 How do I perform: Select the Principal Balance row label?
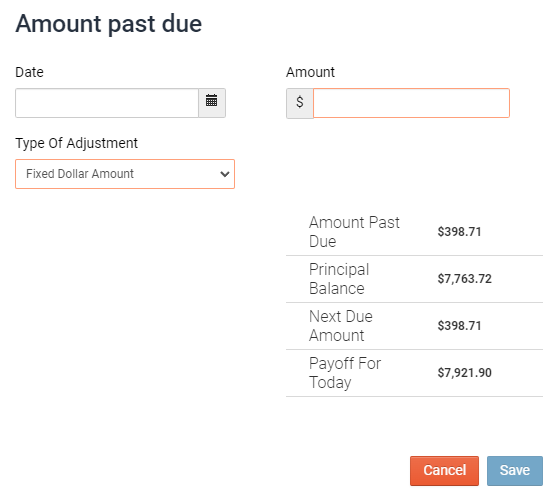click(339, 279)
